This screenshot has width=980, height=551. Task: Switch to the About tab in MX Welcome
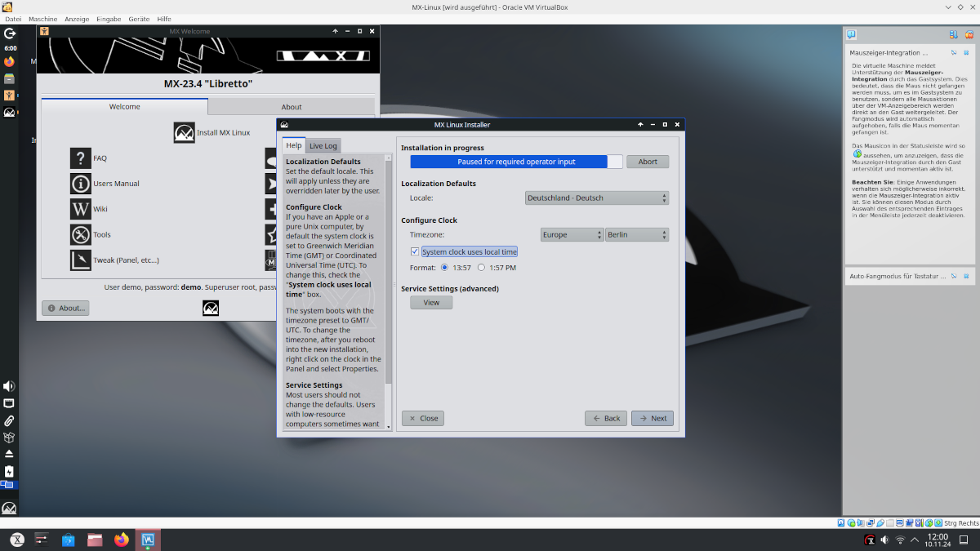[x=292, y=107]
